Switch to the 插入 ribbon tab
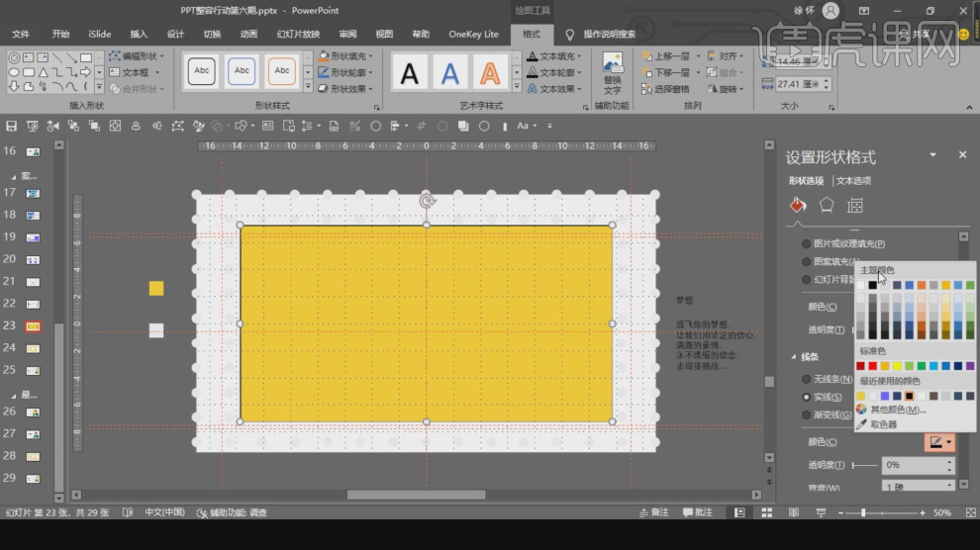This screenshot has height=550, width=980. click(139, 34)
